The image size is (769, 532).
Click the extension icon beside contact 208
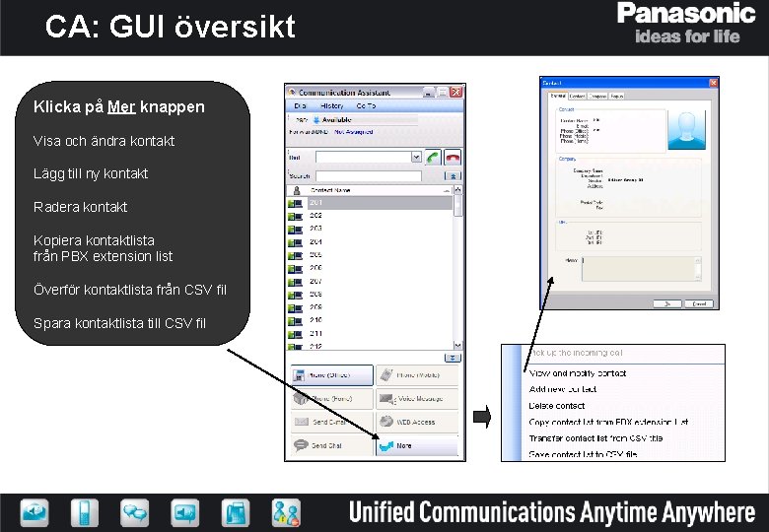tap(295, 295)
